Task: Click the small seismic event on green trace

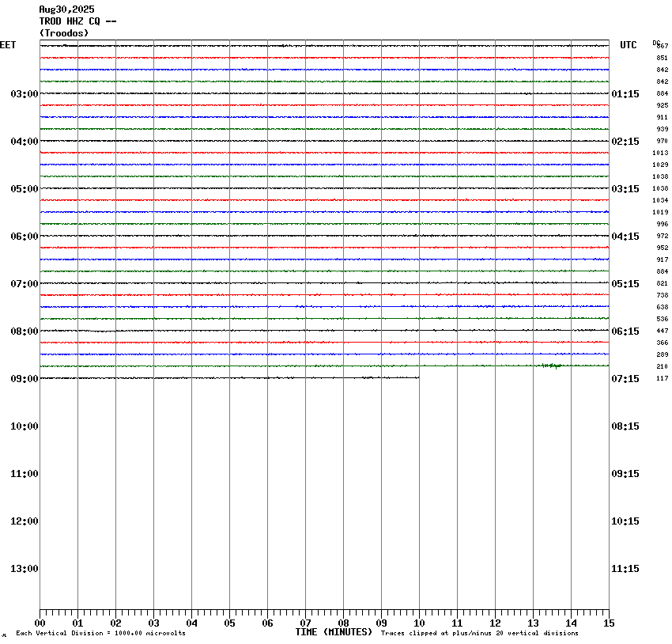Action: pos(552,366)
